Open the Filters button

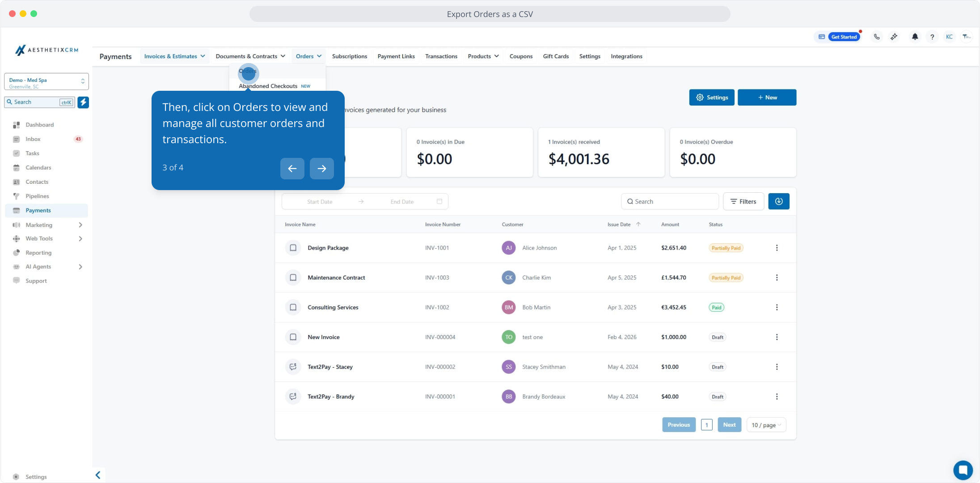[x=743, y=201]
